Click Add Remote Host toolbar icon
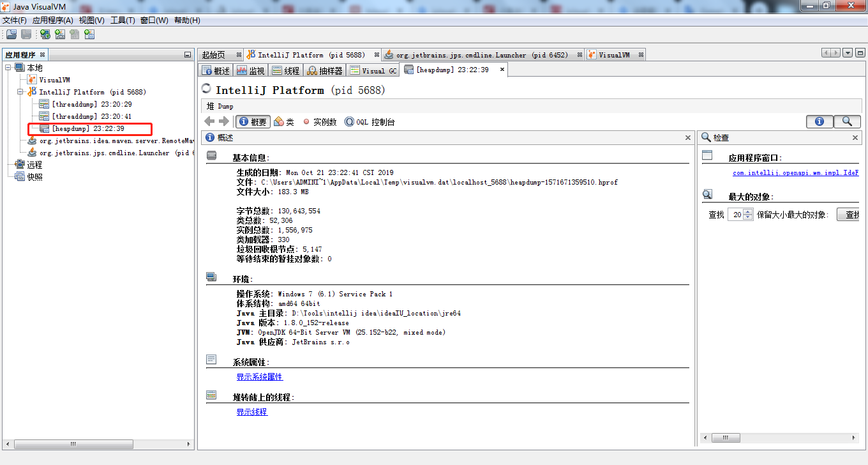This screenshot has height=465, width=868. click(45, 34)
